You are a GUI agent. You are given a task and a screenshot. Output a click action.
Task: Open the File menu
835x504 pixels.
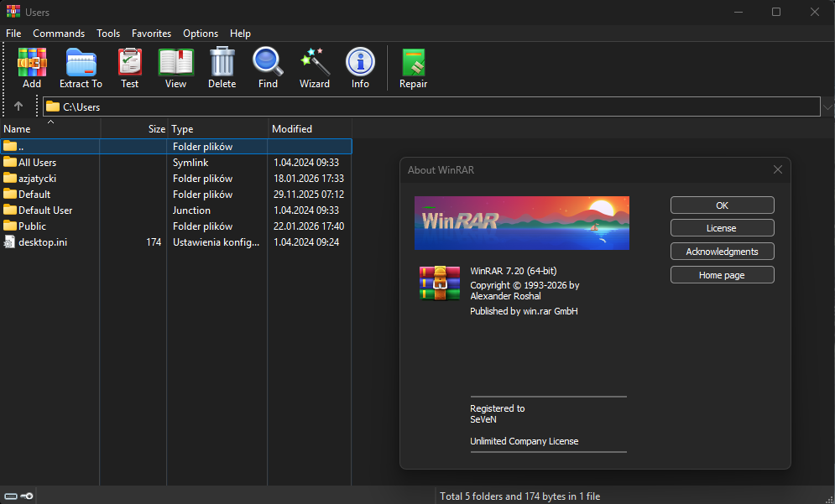[13, 33]
